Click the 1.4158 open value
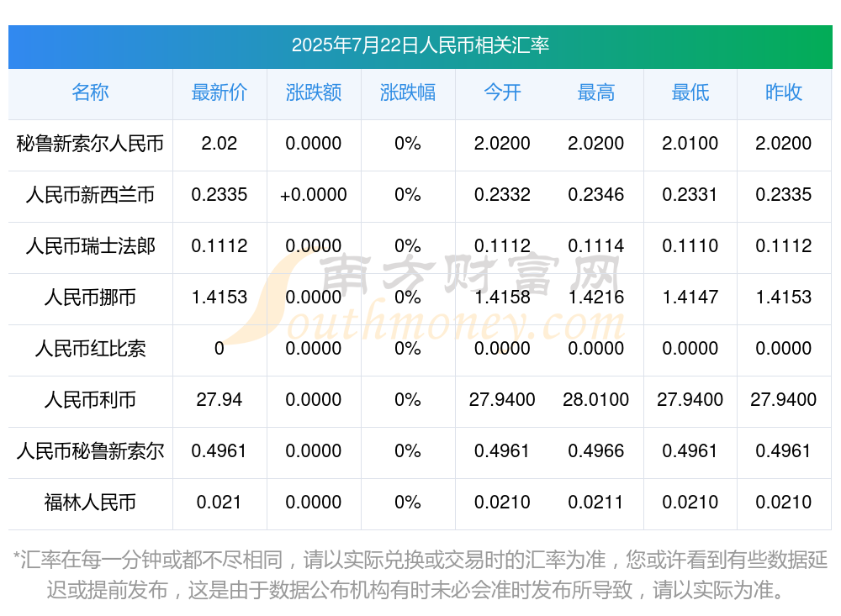841x616 pixels. pos(502,297)
